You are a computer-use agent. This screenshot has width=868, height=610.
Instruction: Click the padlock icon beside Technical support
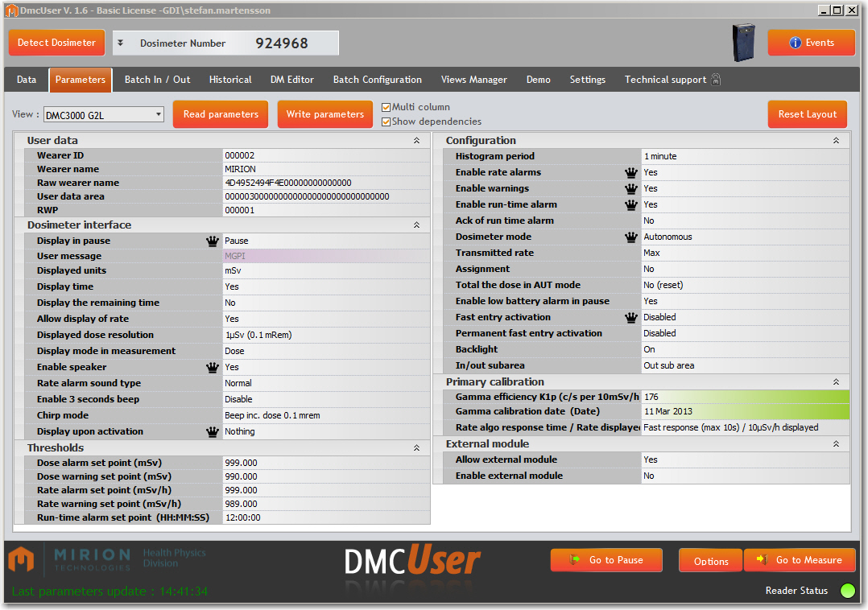point(716,80)
